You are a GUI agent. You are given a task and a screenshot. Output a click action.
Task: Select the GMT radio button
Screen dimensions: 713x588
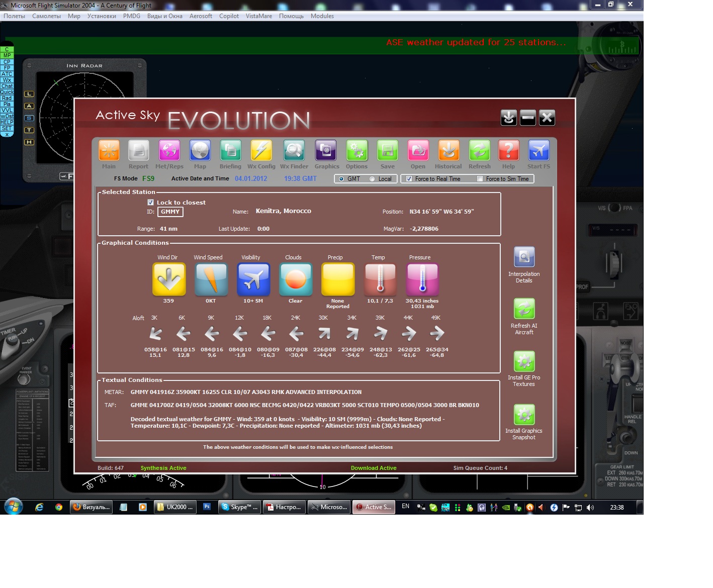(x=341, y=179)
